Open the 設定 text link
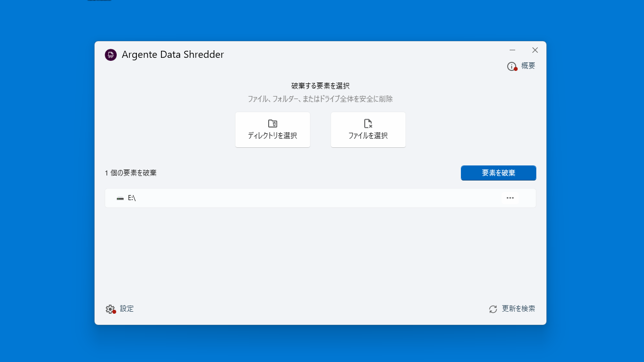This screenshot has height=362, width=644. coord(127,309)
